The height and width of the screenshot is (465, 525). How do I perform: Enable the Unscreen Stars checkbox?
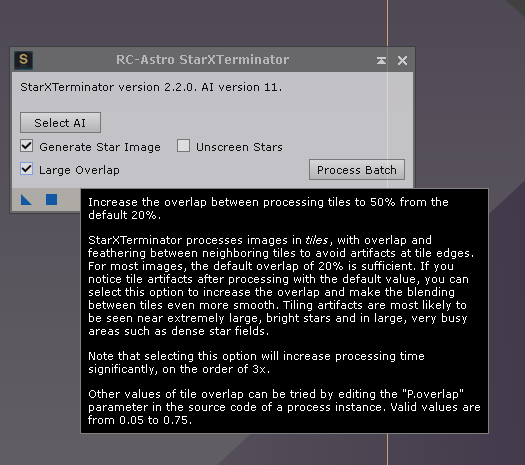(x=183, y=146)
